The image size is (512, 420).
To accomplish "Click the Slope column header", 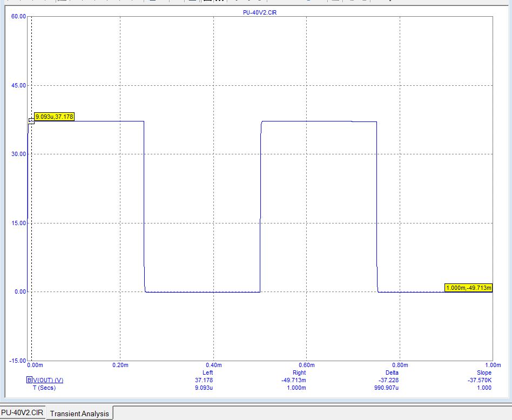I will tap(484, 372).
